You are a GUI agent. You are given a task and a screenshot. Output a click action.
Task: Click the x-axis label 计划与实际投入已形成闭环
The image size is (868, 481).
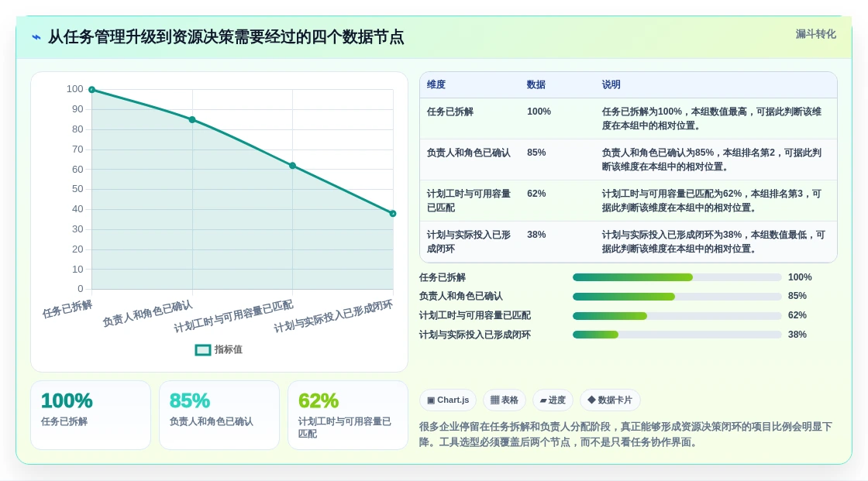pyautogui.click(x=333, y=317)
